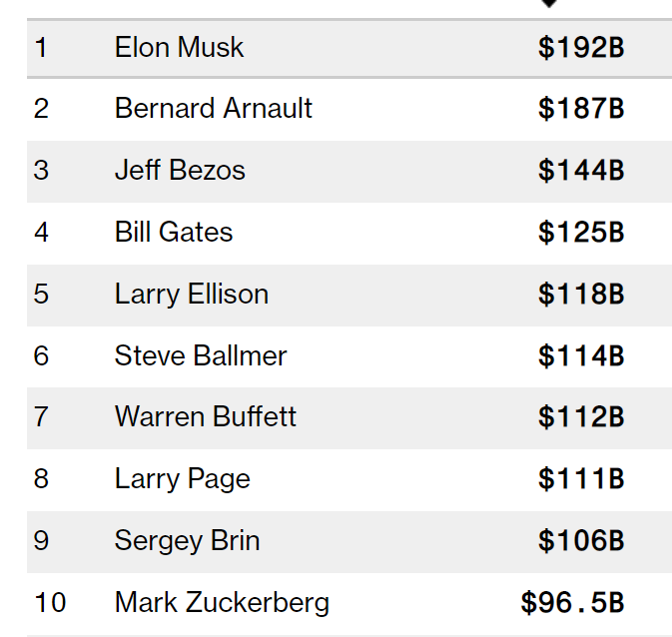Click Larry Page's name
Screen dimensions: 672x637
[x=182, y=479]
